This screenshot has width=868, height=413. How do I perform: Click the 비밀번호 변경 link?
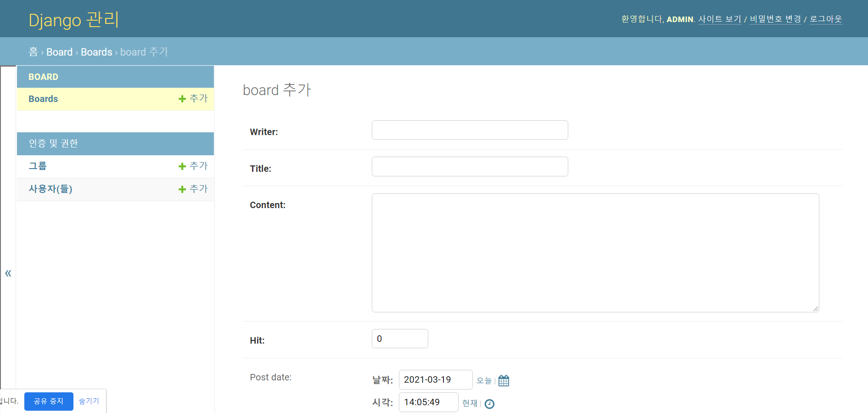775,19
